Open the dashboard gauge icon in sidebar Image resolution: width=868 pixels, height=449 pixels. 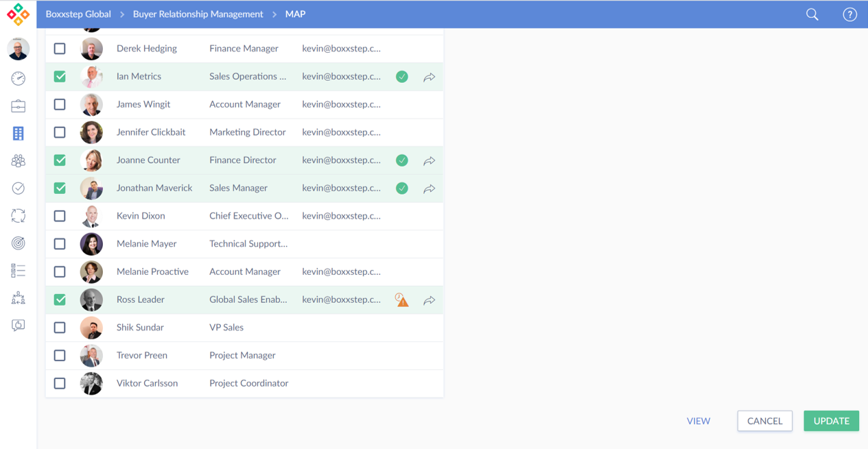[x=19, y=79]
